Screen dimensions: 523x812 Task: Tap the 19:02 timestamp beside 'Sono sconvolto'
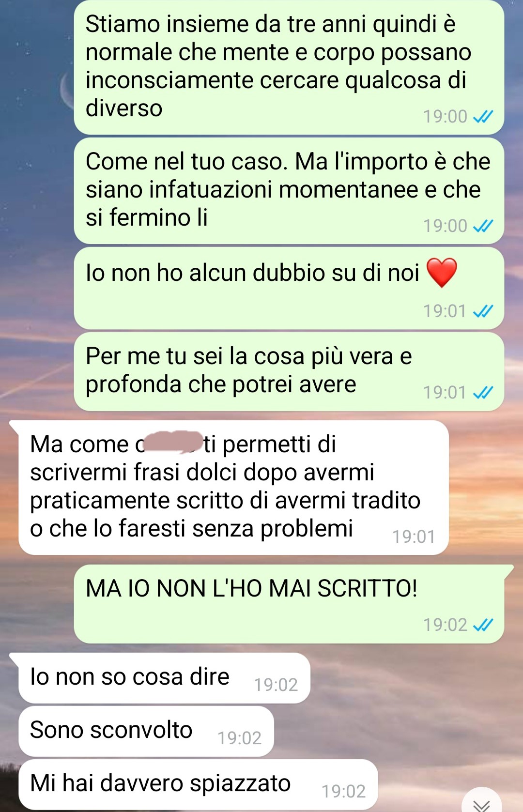(239, 738)
